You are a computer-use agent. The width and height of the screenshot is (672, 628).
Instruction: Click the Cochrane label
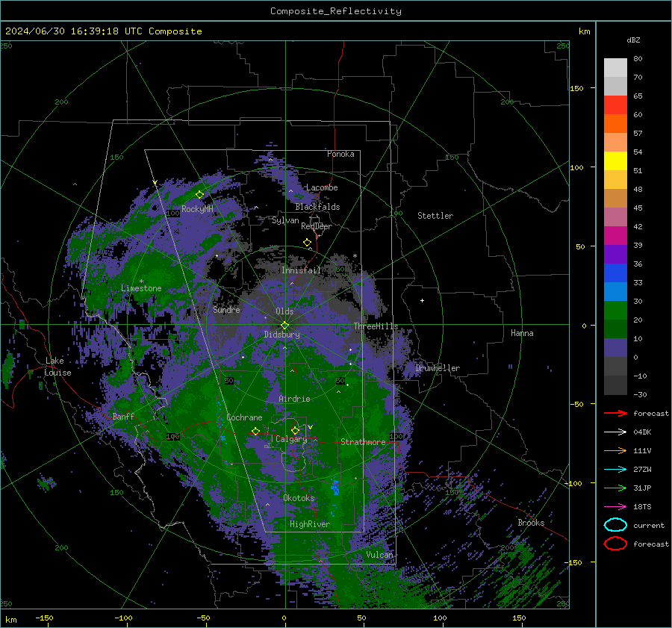[x=244, y=417]
